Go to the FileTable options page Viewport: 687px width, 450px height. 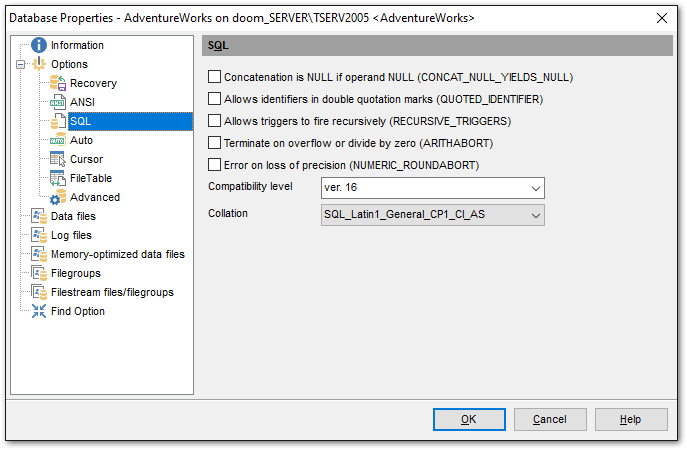tap(91, 178)
